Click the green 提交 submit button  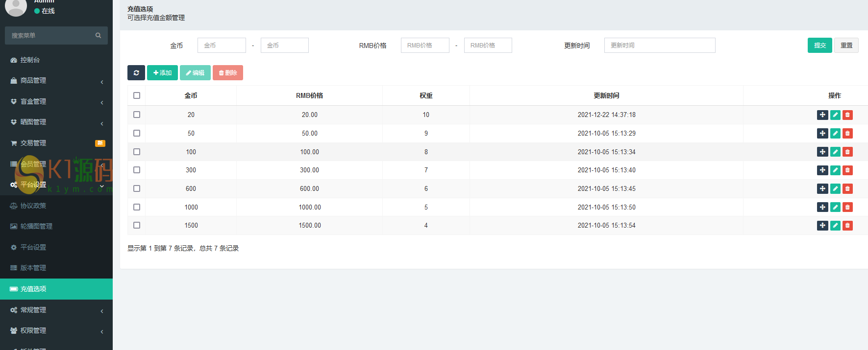click(x=819, y=46)
